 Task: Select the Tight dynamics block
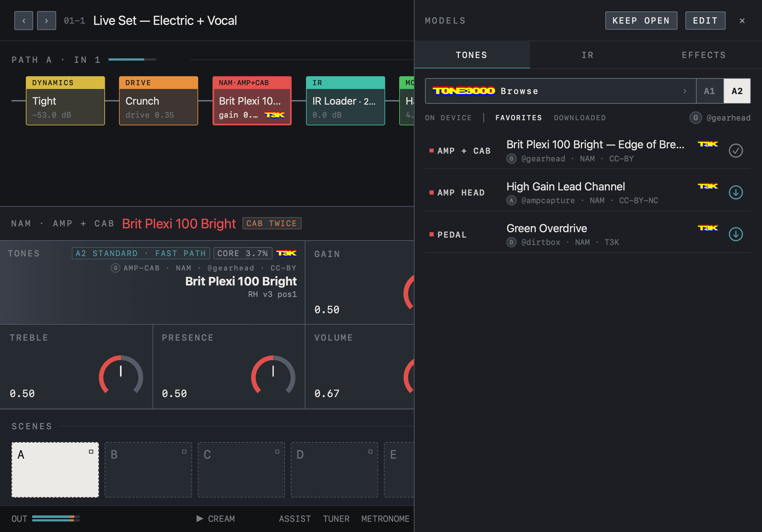tap(65, 100)
